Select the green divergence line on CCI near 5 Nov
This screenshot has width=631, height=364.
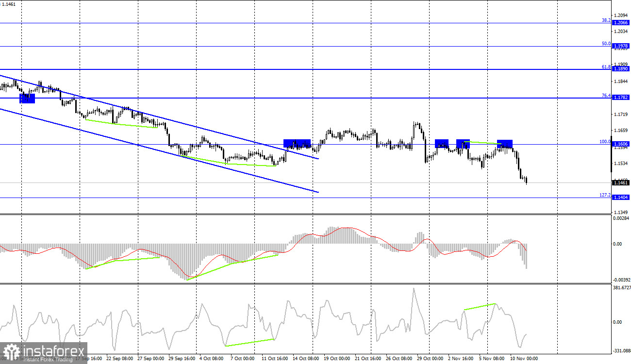point(480,307)
